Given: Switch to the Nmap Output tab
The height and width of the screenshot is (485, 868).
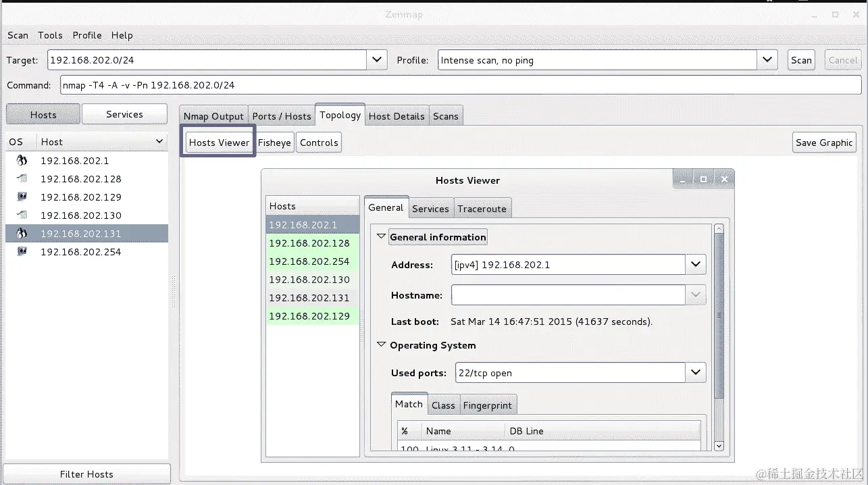Looking at the screenshot, I should (213, 116).
